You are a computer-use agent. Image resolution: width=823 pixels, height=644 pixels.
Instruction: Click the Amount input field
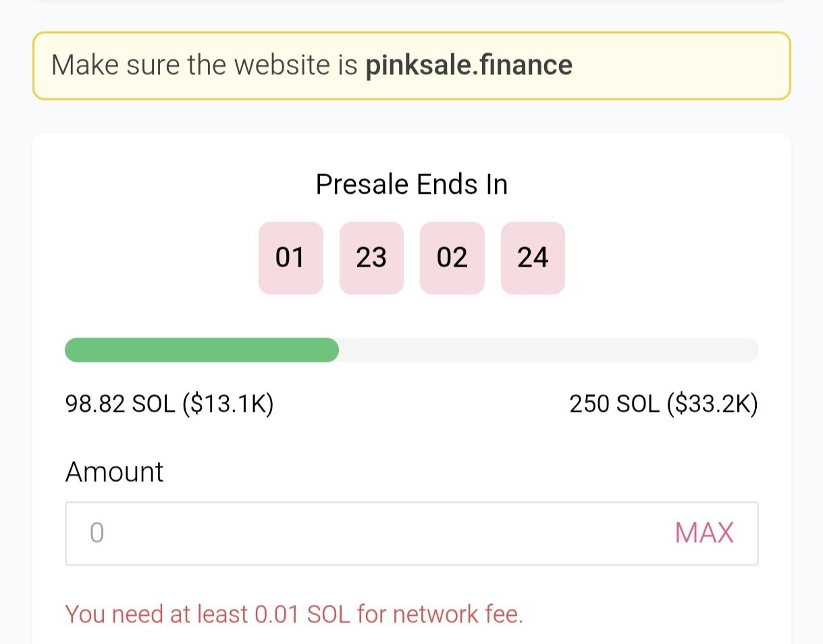point(378,533)
